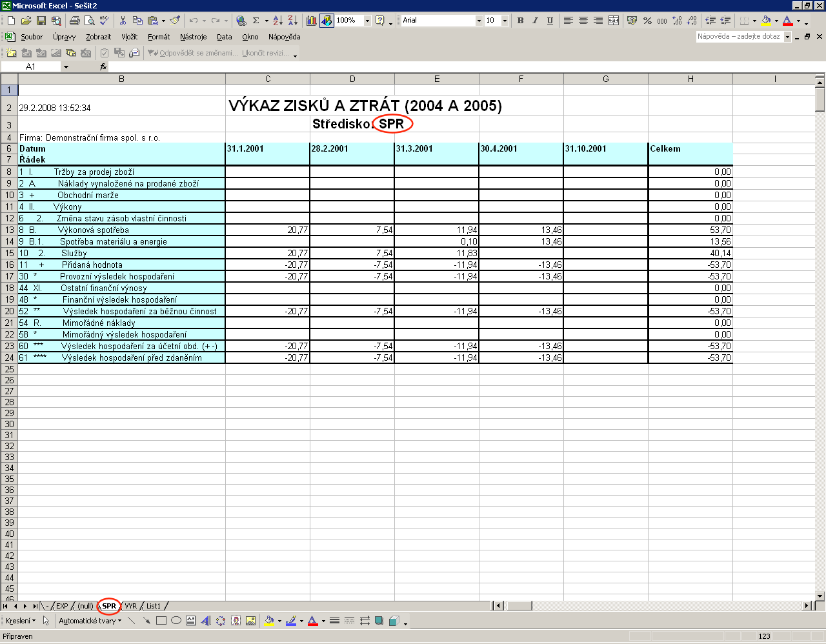Open a file with the folder icon
826x644 pixels.
click(x=26, y=21)
